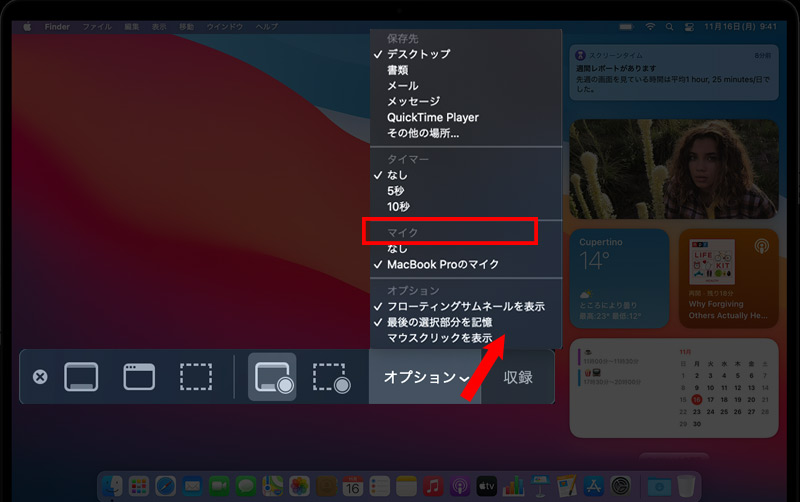Open Spotlight search in menu bar

pos(669,27)
